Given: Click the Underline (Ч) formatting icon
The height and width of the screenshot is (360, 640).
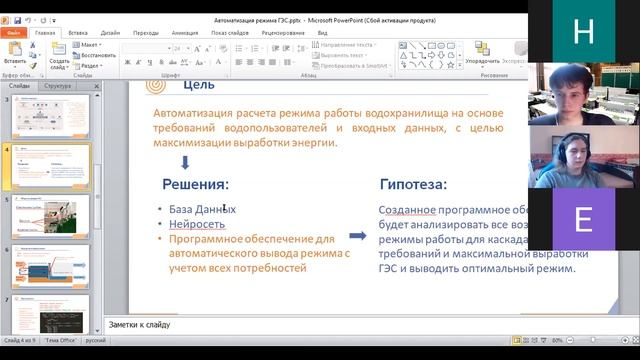Looking at the screenshot, I should 150,62.
